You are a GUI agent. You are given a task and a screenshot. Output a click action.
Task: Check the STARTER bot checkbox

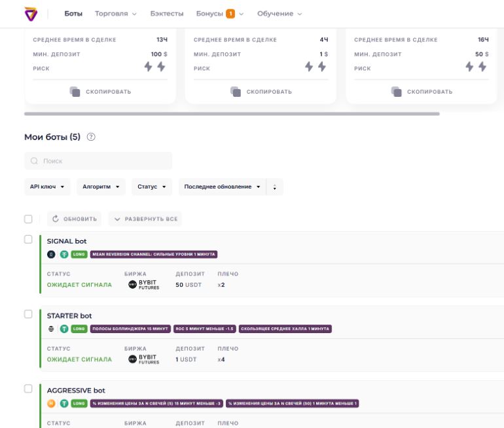coord(28,314)
